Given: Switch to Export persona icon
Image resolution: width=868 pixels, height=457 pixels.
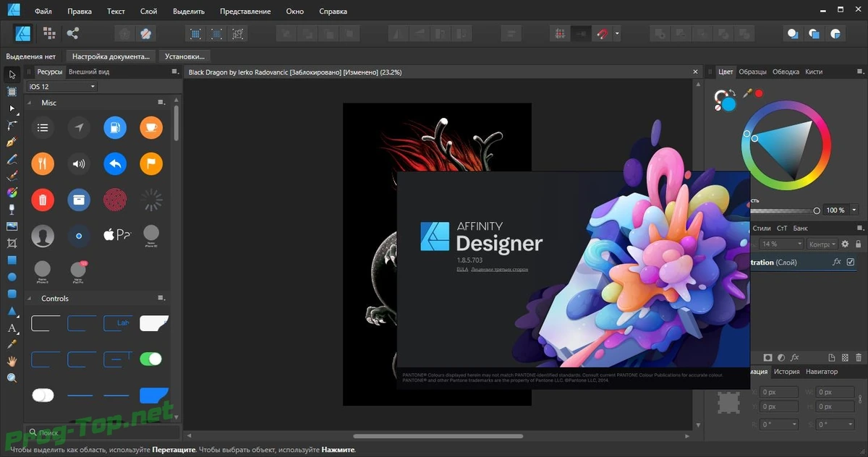Looking at the screenshot, I should [72, 33].
